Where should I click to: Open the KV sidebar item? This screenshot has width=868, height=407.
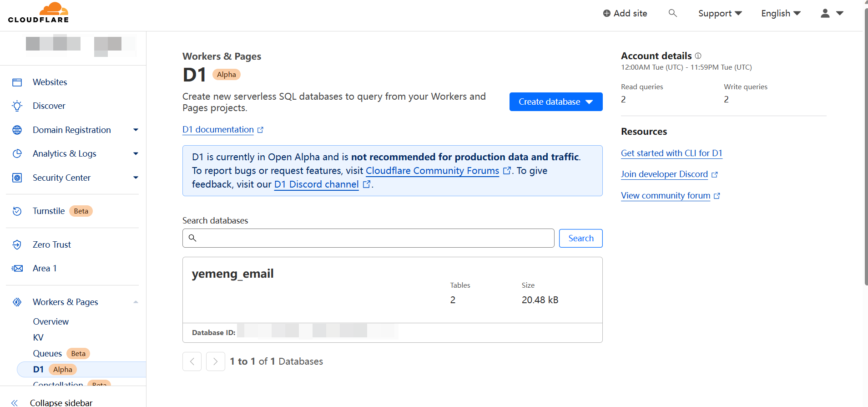coord(38,338)
